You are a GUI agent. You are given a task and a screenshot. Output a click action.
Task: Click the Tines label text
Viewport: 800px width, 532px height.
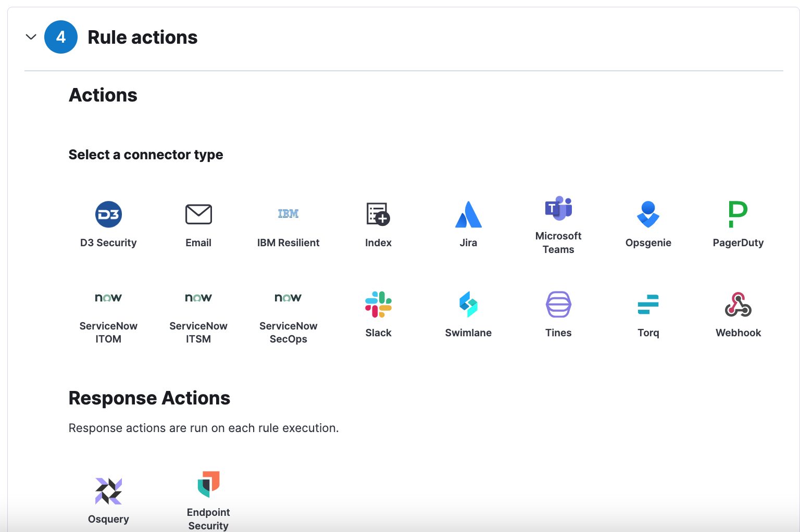click(x=558, y=333)
